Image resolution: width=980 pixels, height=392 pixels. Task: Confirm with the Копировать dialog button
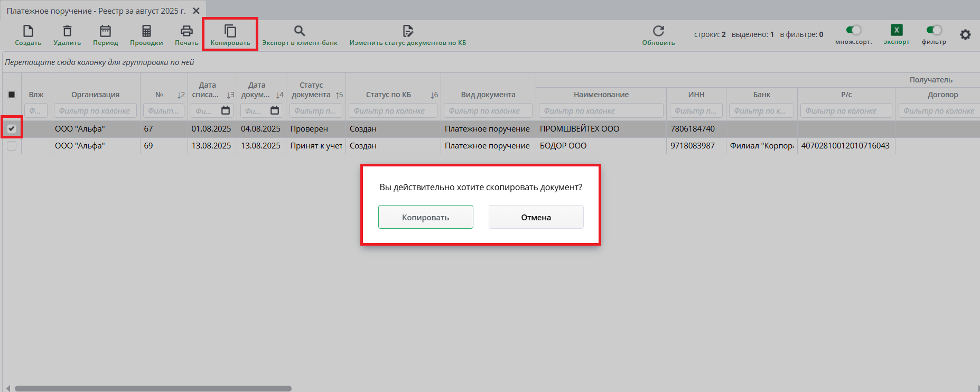point(425,217)
